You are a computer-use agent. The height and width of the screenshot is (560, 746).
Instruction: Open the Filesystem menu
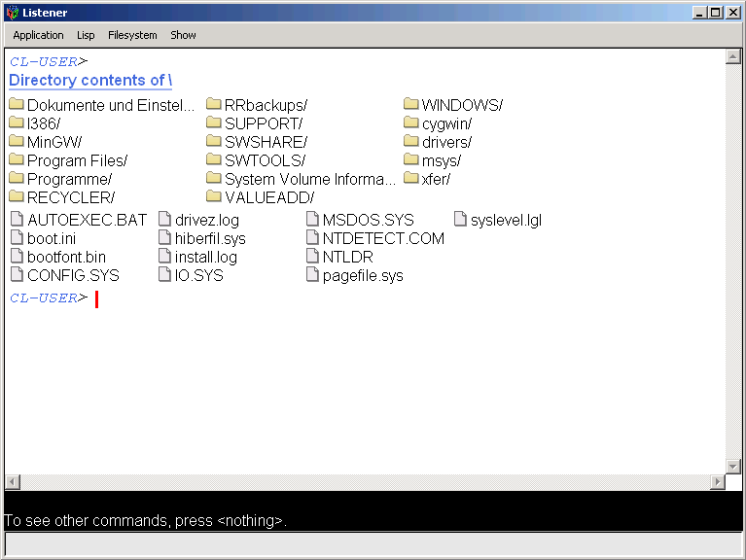pyautogui.click(x=132, y=35)
